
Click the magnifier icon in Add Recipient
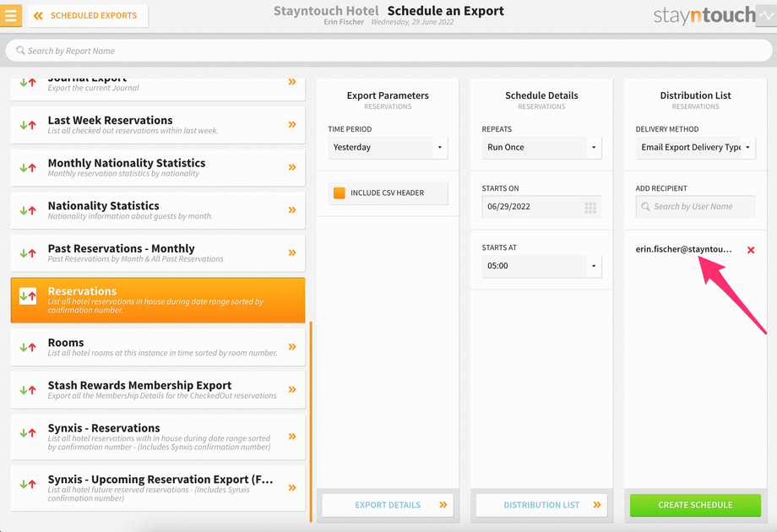pyautogui.click(x=646, y=207)
